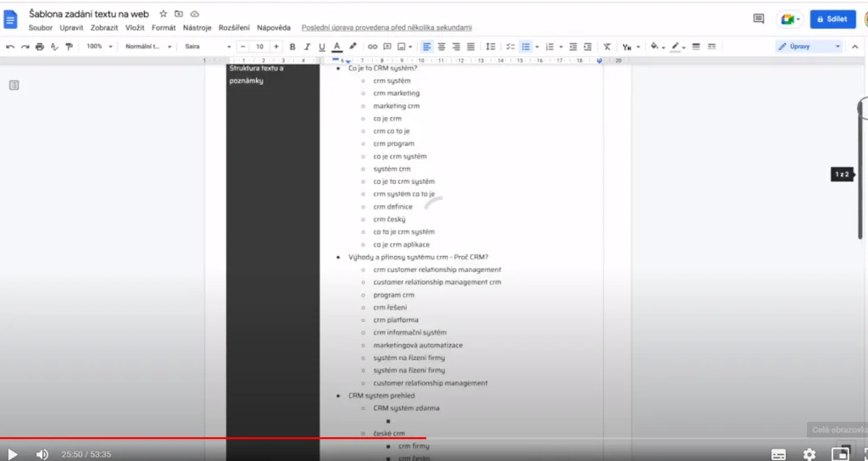Open the Soubor menu

click(x=40, y=28)
